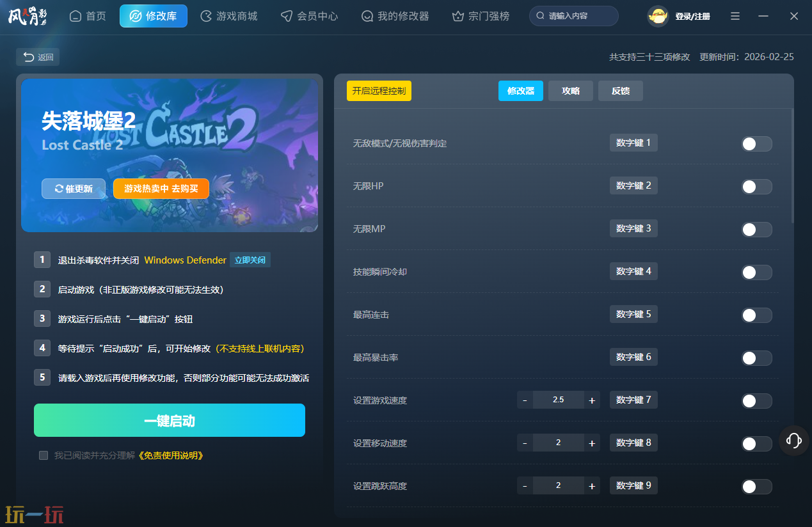This screenshot has height=527, width=812.
Task: Click the 开启远程控制 button
Action: 379,91
